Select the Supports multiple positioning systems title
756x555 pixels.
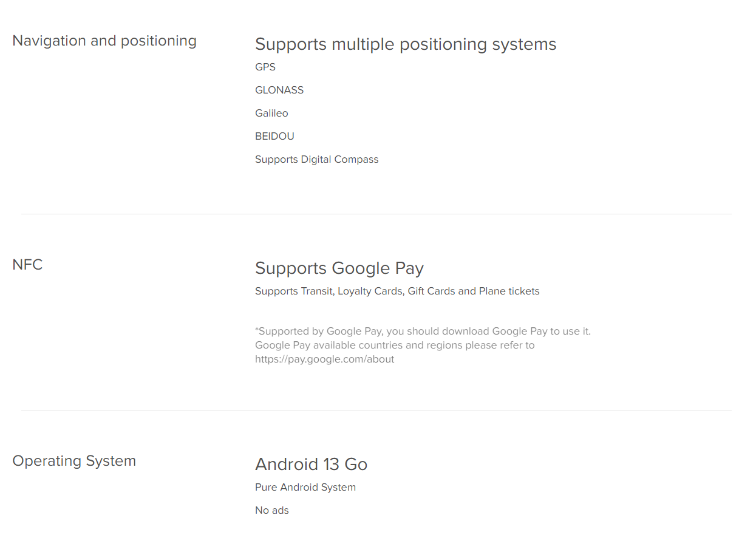tap(406, 44)
